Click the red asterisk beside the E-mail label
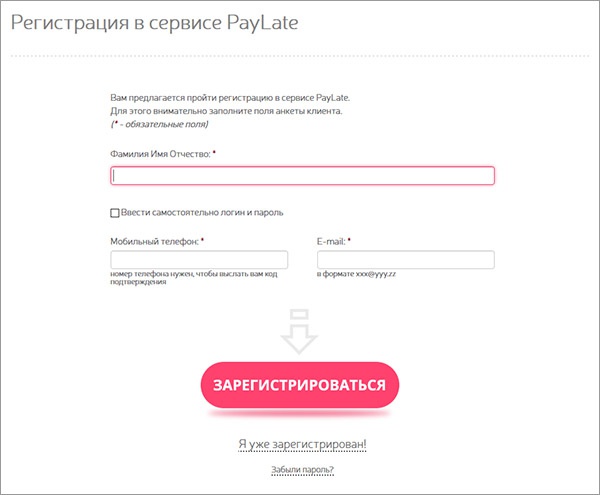Screen dimensions: 600x495 tap(349, 241)
